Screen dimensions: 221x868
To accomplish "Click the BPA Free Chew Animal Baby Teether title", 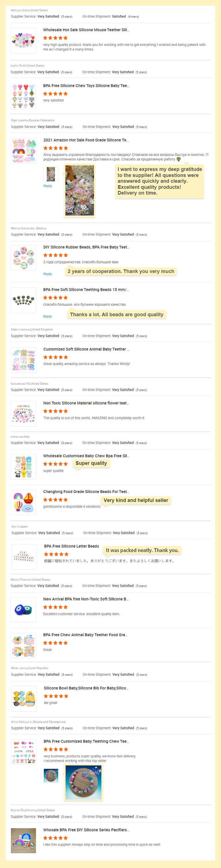I will click(x=85, y=635).
